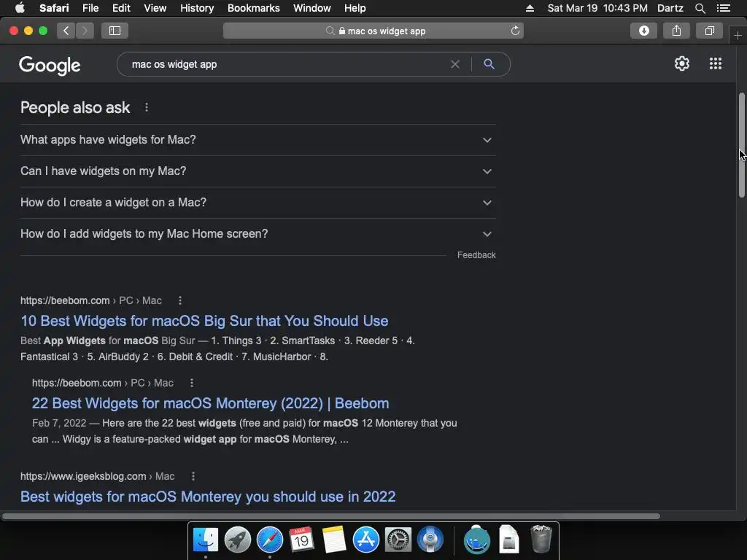The image size is (747, 560).
Task: Open the View menu
Action: (155, 8)
